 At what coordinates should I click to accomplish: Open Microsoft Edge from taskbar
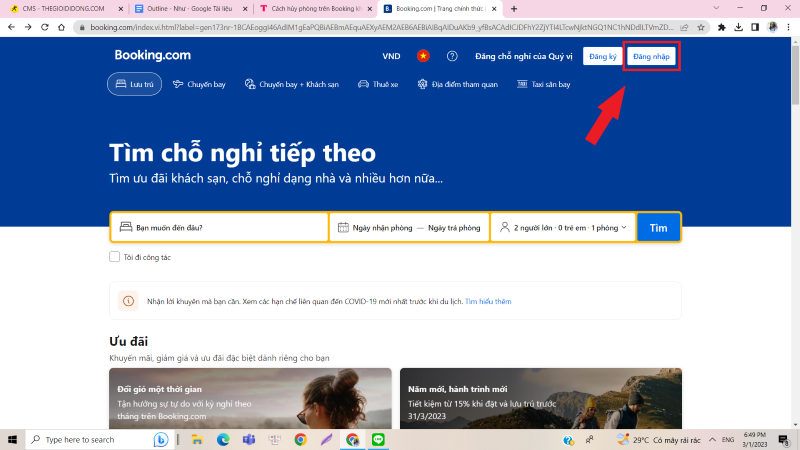click(223, 440)
